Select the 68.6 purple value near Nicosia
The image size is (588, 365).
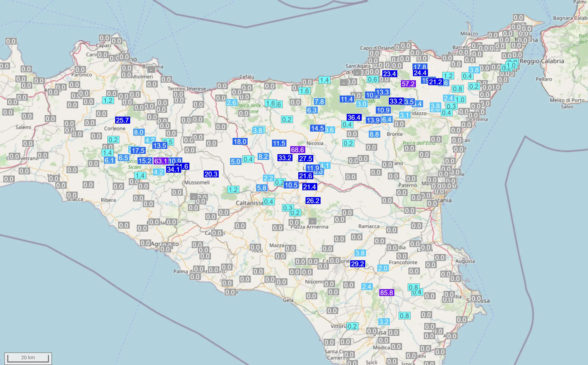(x=298, y=150)
